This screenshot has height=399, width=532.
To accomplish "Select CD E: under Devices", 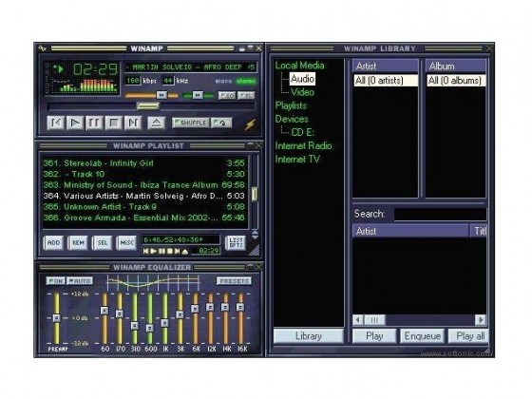I will 303,132.
